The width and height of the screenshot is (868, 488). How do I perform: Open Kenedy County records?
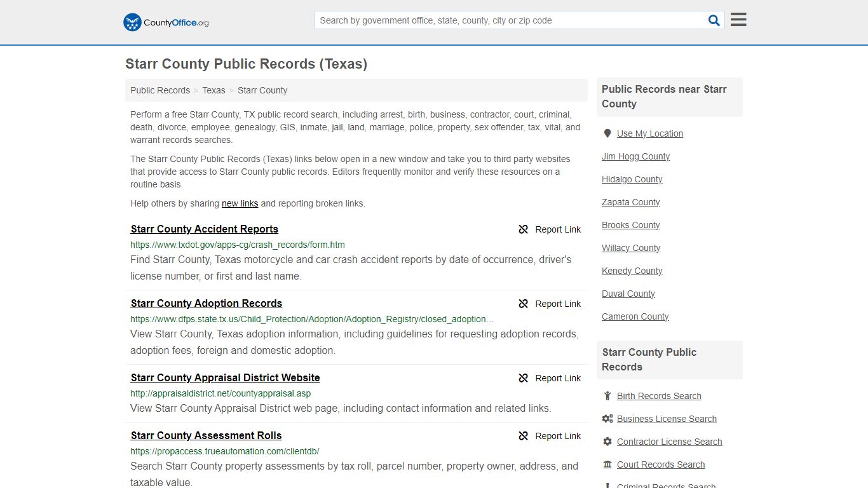(632, 271)
